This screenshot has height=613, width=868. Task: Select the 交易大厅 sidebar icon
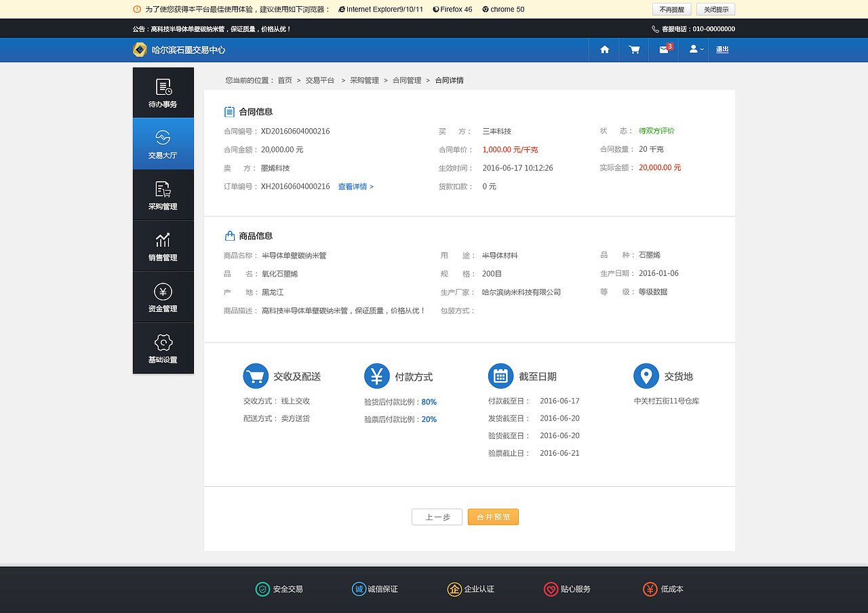(x=163, y=143)
